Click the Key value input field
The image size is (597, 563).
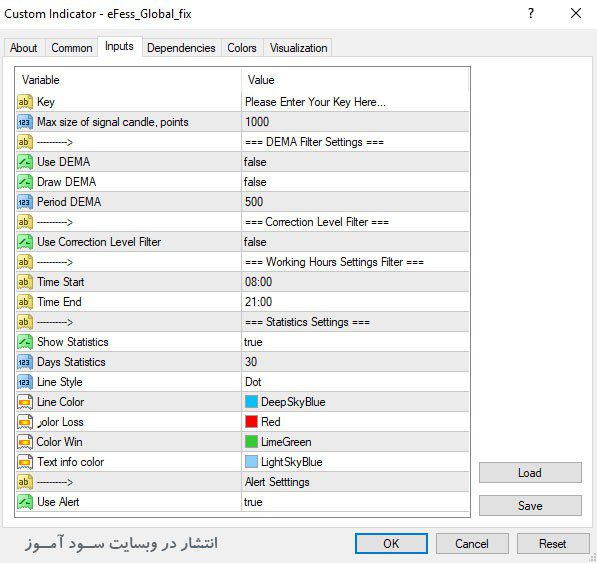pos(355,102)
